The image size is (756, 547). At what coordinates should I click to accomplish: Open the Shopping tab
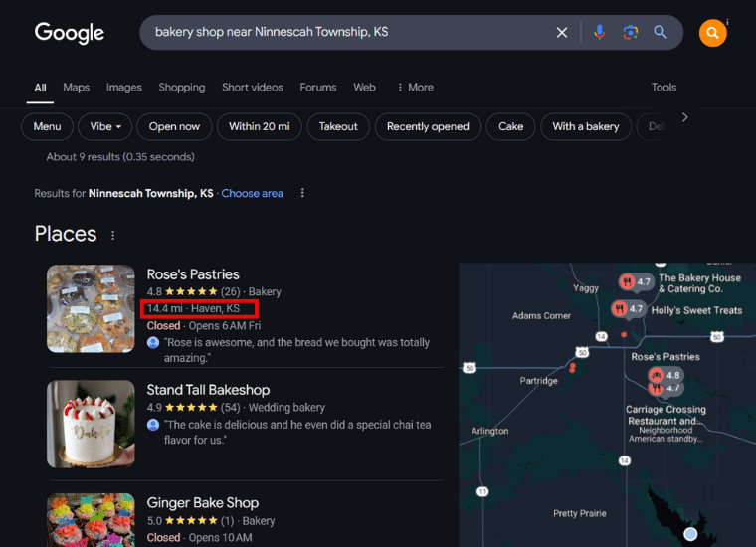pyautogui.click(x=182, y=88)
